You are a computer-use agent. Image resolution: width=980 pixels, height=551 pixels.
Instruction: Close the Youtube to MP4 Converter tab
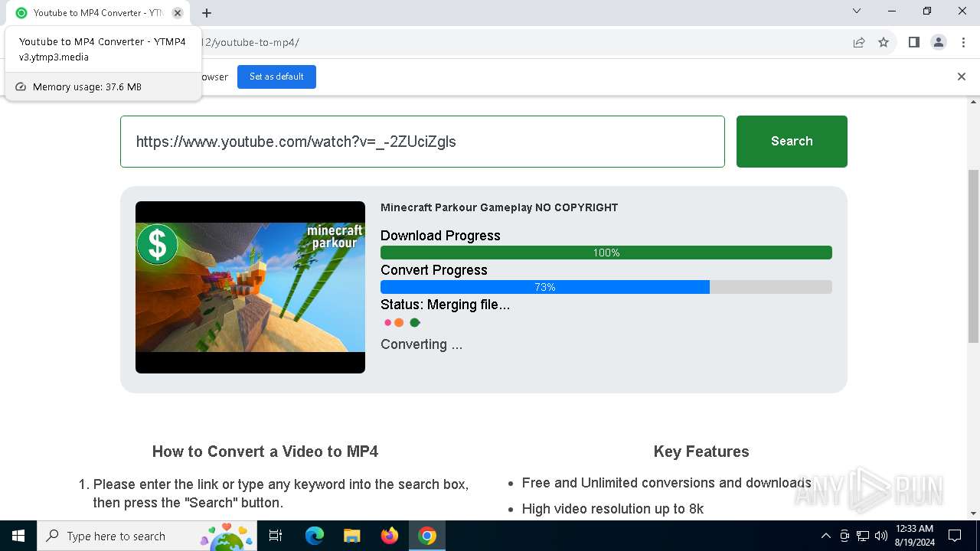tap(178, 13)
